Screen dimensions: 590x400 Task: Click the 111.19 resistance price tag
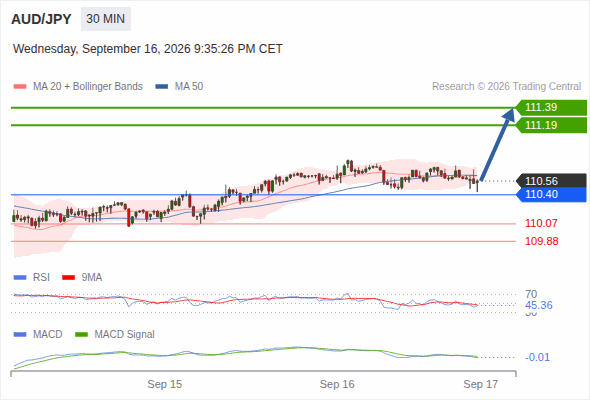tap(551, 125)
